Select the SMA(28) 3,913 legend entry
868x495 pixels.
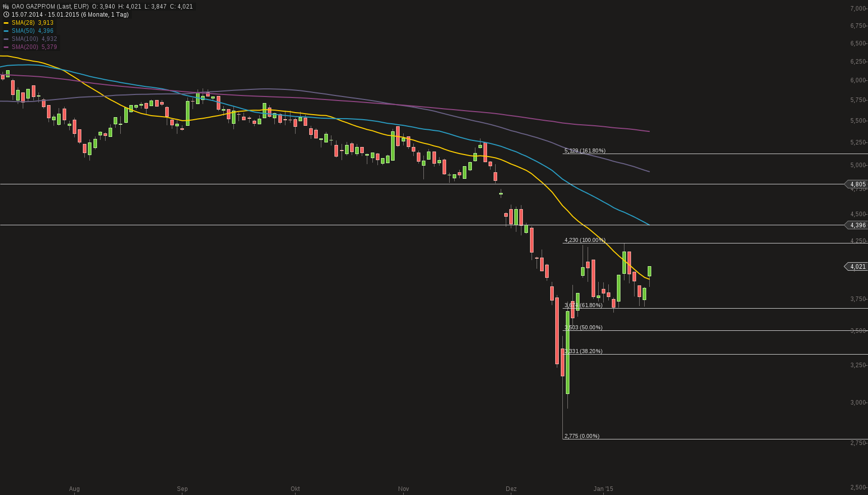[32, 23]
